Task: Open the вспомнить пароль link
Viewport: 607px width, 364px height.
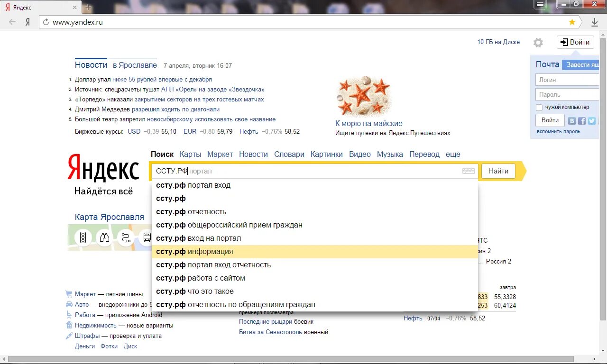Action: coord(558,132)
